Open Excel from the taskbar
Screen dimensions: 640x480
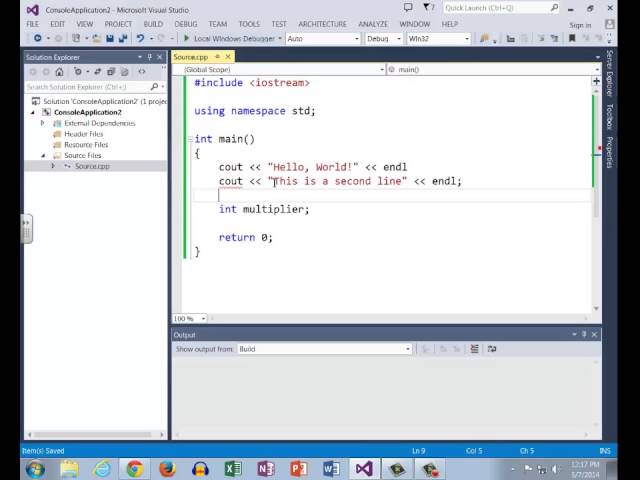233,469
